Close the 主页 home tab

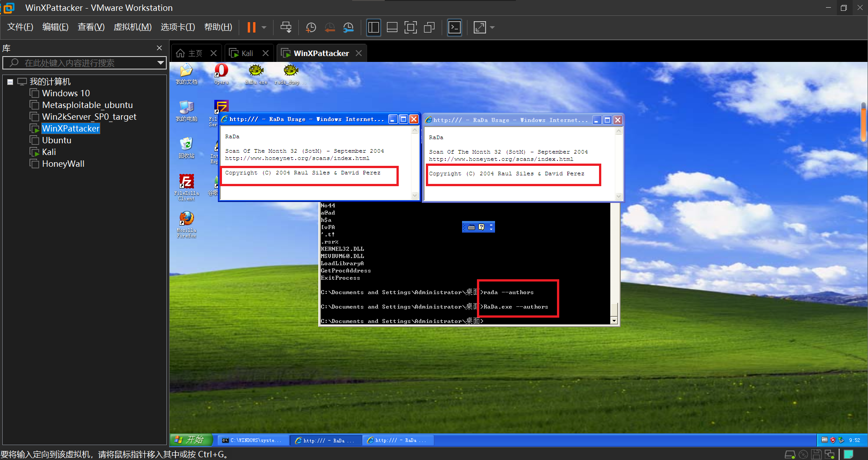214,53
